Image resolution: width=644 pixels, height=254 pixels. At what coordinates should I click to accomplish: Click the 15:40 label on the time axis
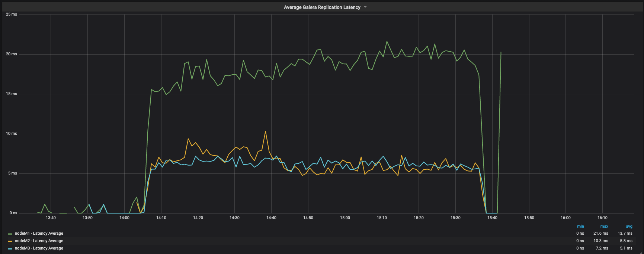tap(492, 218)
